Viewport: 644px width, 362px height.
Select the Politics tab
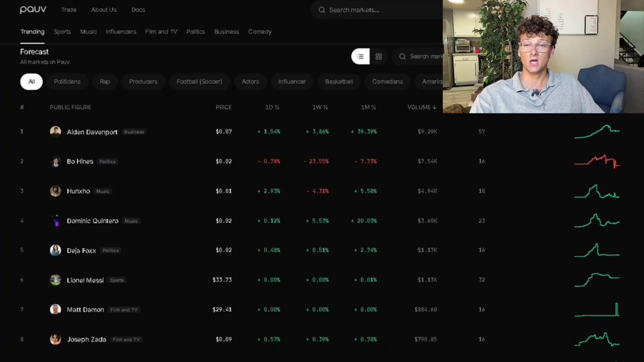[x=195, y=32]
